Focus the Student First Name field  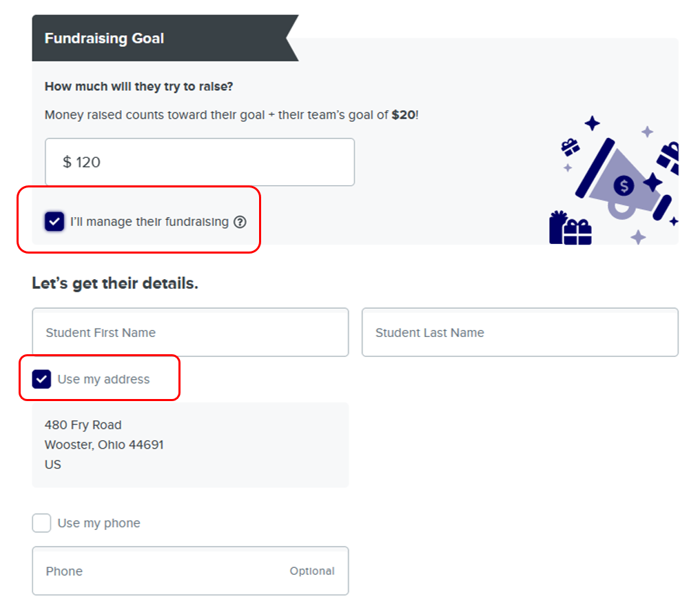click(x=190, y=332)
